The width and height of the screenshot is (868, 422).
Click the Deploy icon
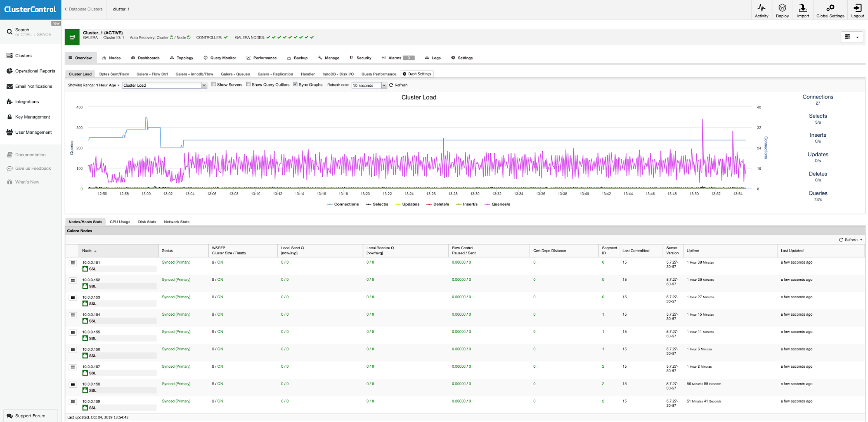(x=782, y=8)
